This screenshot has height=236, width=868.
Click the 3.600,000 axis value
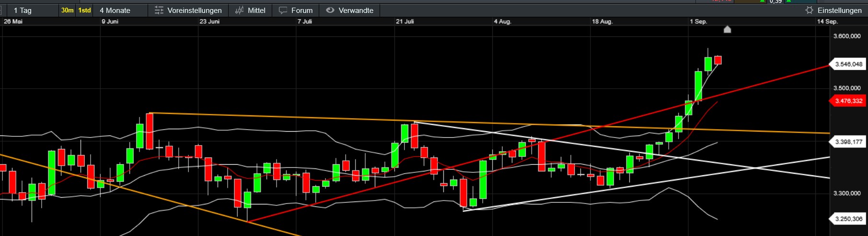tap(847, 36)
